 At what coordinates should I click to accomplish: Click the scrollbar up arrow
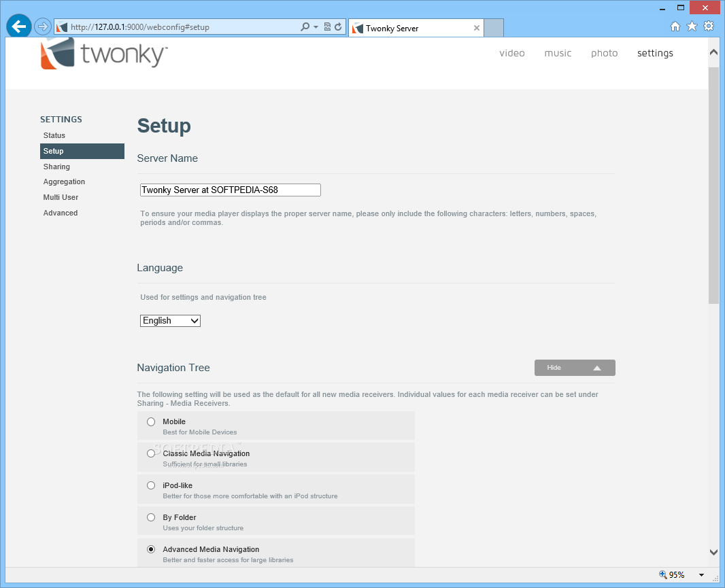tap(713, 52)
